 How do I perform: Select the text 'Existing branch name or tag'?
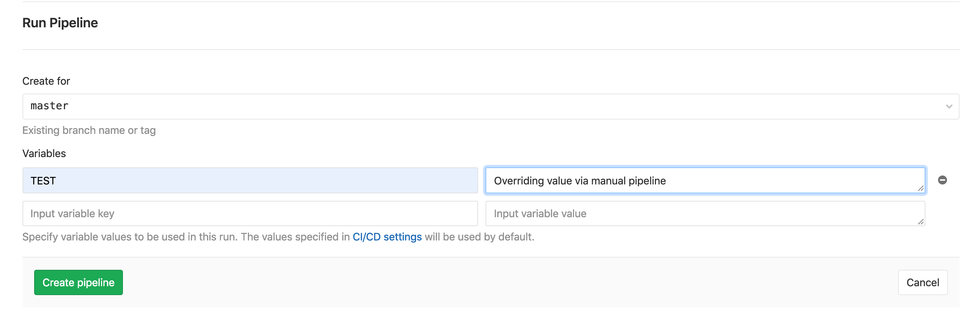pos(89,130)
